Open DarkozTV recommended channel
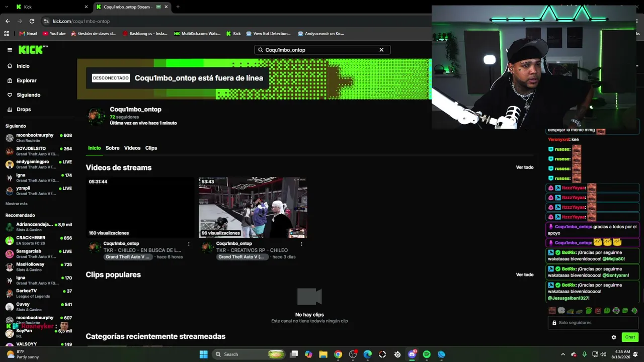644x362 pixels. pos(38,293)
